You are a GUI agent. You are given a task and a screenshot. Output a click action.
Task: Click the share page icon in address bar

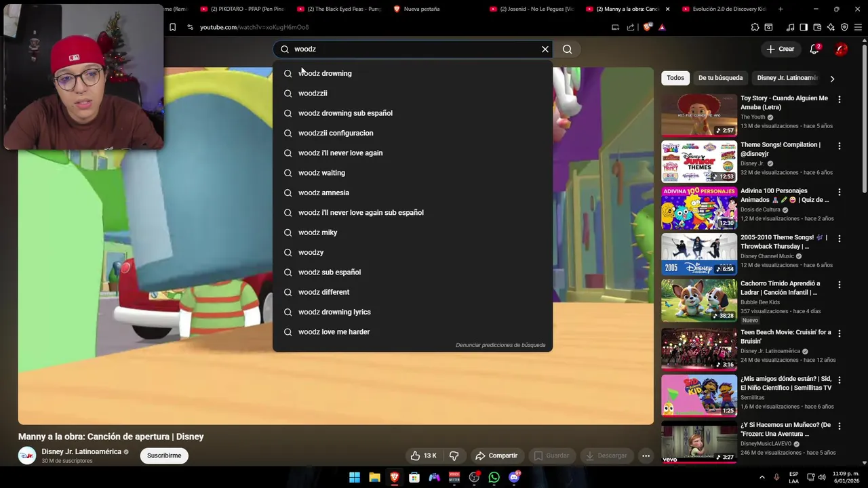(x=631, y=27)
